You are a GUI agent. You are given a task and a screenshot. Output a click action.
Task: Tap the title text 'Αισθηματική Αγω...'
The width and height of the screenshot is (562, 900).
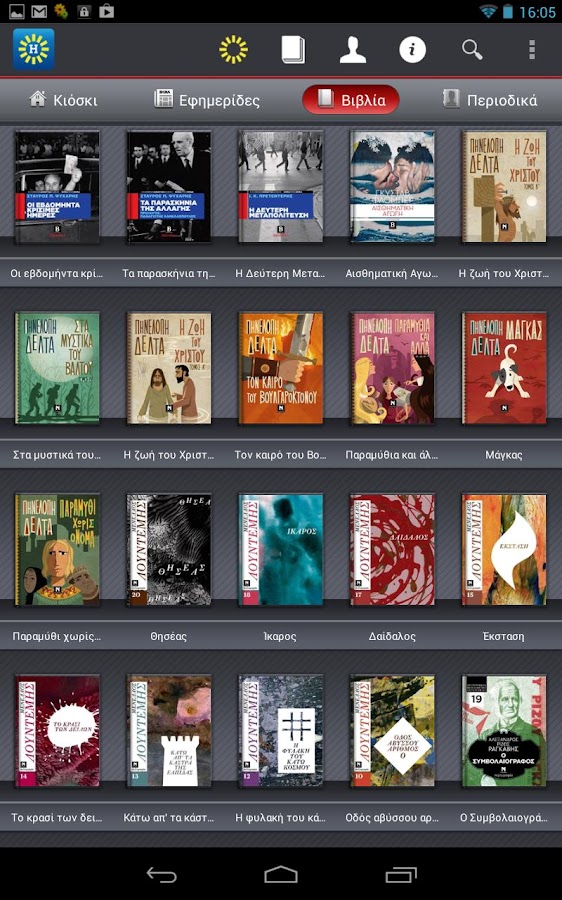[x=392, y=274]
